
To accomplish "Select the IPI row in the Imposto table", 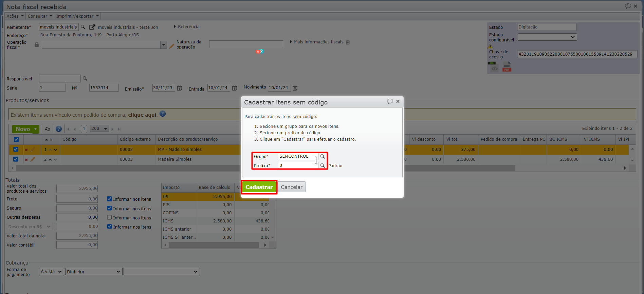I will [215, 196].
